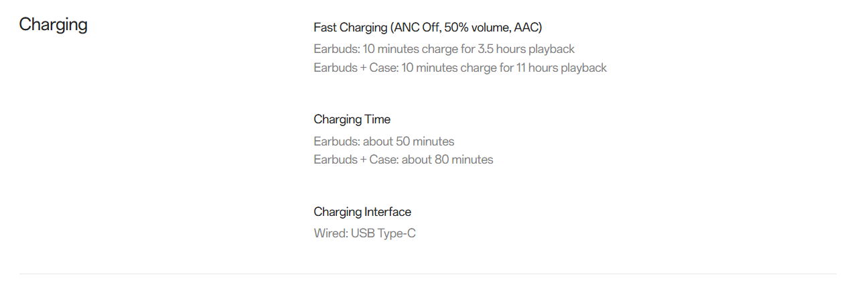This screenshot has height=289, width=868.
Task: Click "Earbuds:" in the 50 minutes line
Action: pyautogui.click(x=335, y=141)
